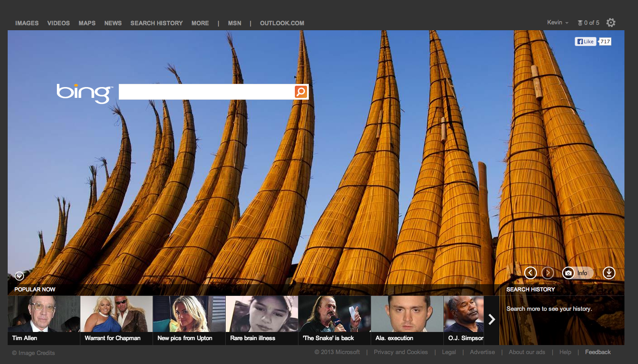Open the OUTLOOK.COM link
This screenshot has height=364, width=638.
pyautogui.click(x=282, y=23)
